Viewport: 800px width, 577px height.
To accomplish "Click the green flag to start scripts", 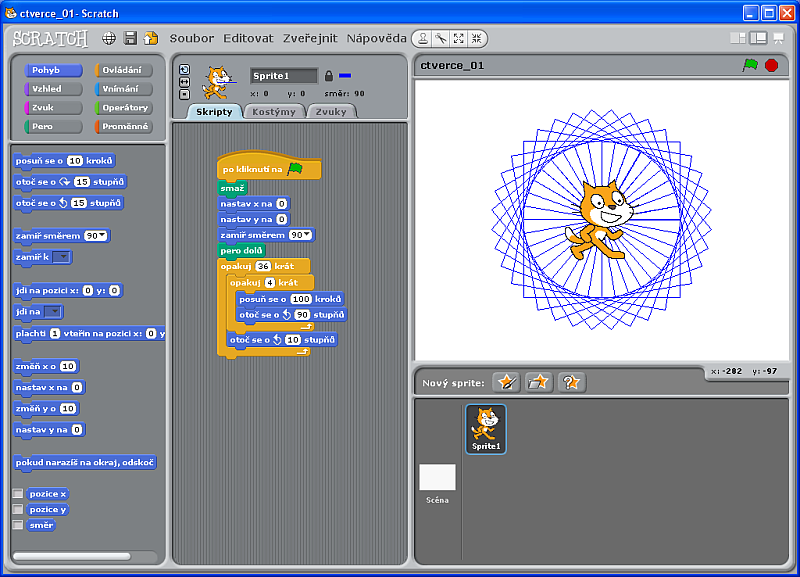I will pos(750,65).
